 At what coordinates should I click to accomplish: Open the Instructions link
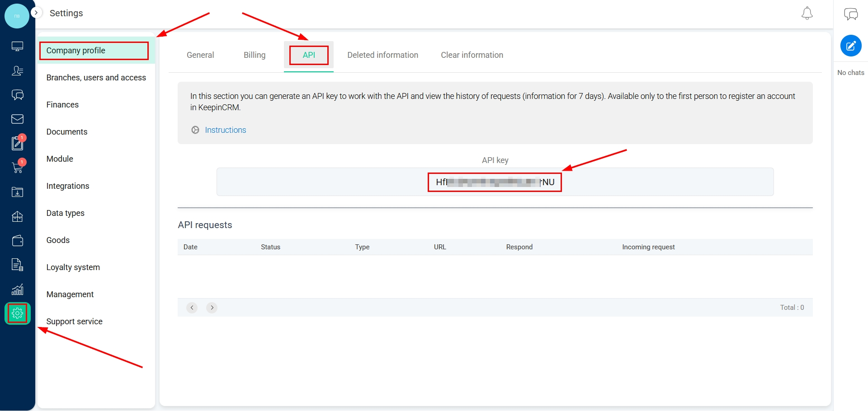click(225, 130)
